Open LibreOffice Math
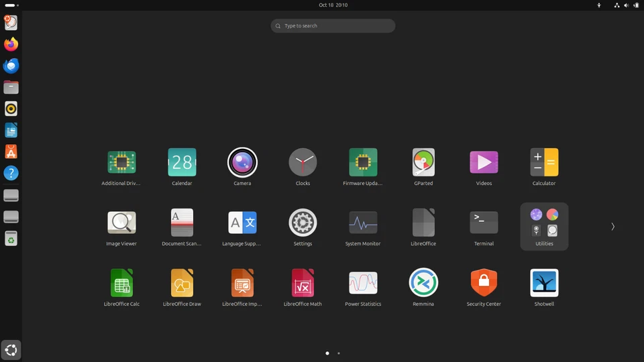This screenshot has height=362, width=644. [303, 283]
